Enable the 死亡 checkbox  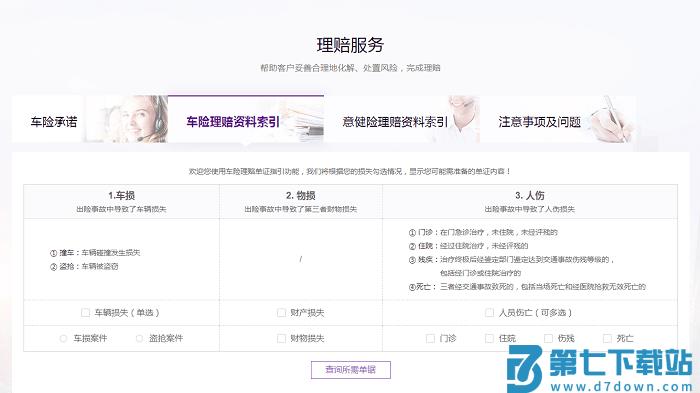[607, 339]
